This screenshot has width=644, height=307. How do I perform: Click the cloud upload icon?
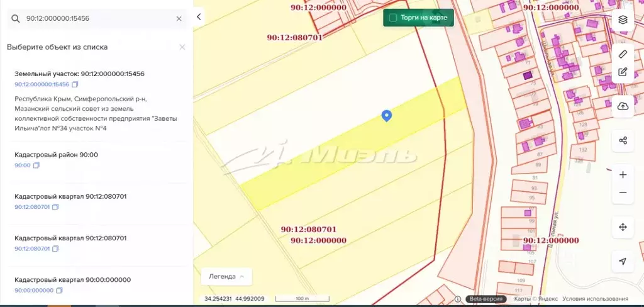click(x=623, y=106)
